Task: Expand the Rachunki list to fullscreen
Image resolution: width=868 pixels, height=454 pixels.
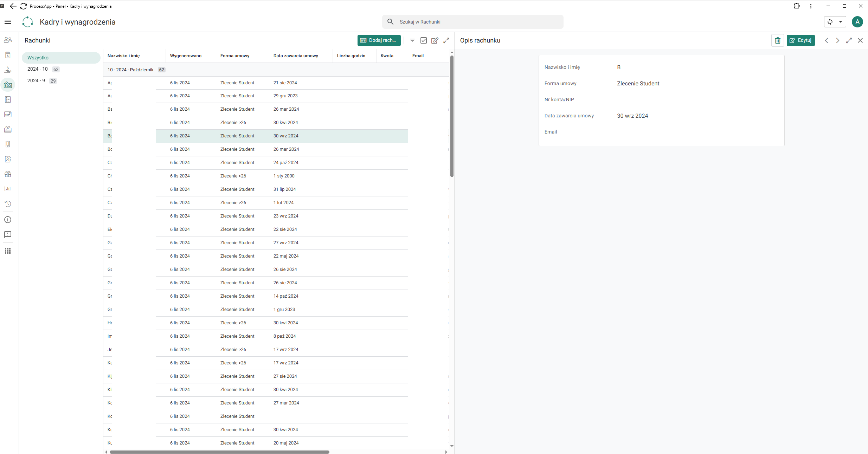Action: (446, 40)
